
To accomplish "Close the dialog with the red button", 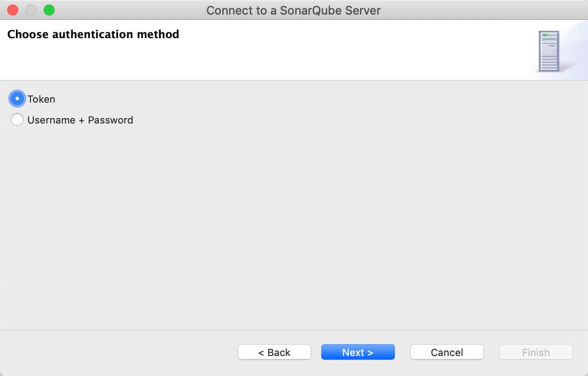I will (x=13, y=10).
